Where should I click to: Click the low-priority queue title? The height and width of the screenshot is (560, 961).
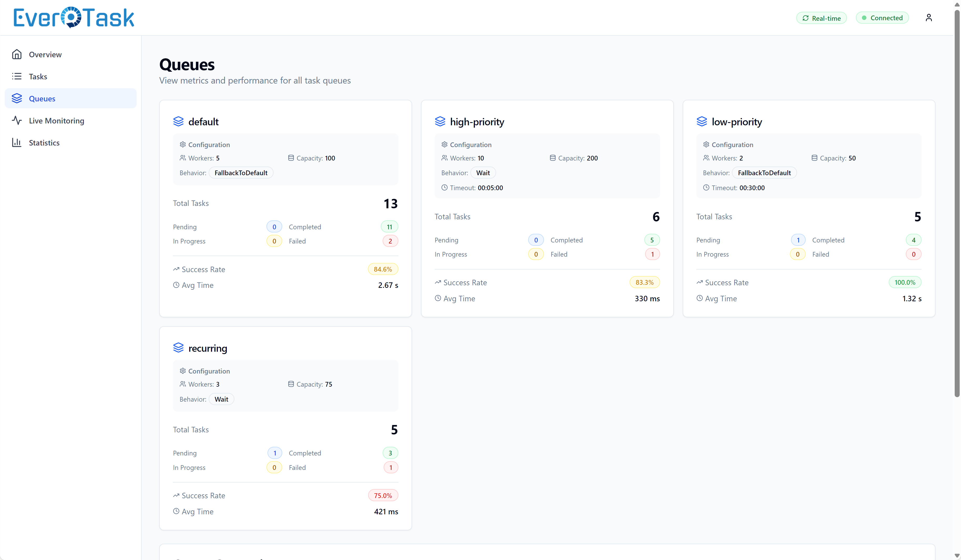[736, 122]
